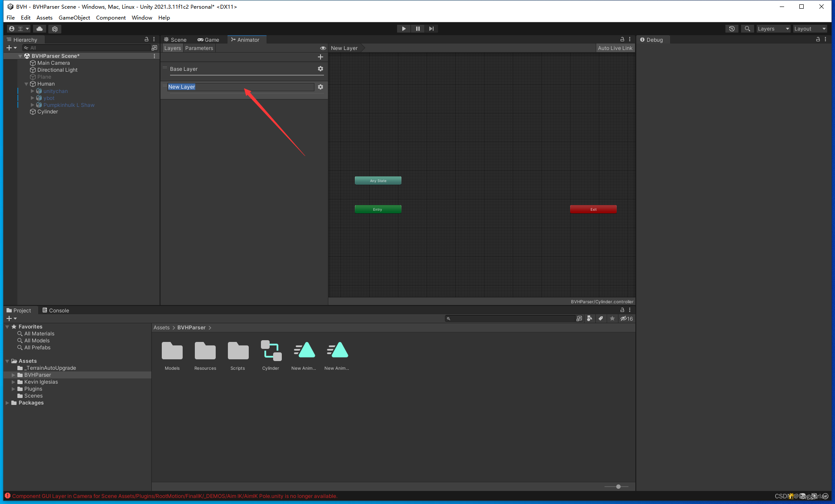Screen dimensions: 835x504
Task: Expand the BVHParser assets folder
Action: tap(14, 375)
